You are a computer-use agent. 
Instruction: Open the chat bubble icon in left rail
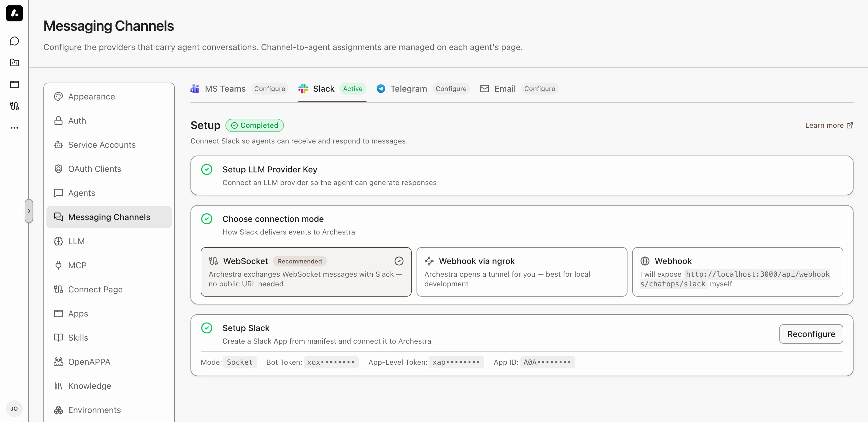click(14, 41)
